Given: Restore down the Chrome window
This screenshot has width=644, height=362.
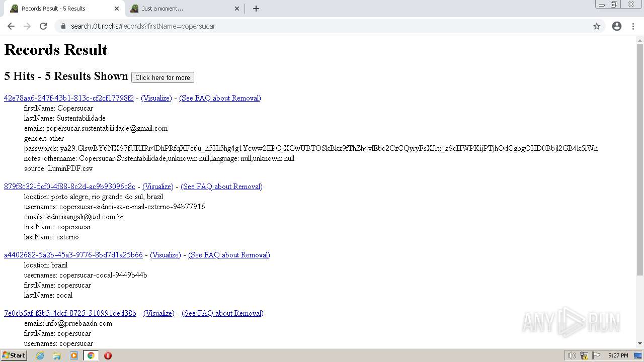Looking at the screenshot, I should [x=614, y=5].
